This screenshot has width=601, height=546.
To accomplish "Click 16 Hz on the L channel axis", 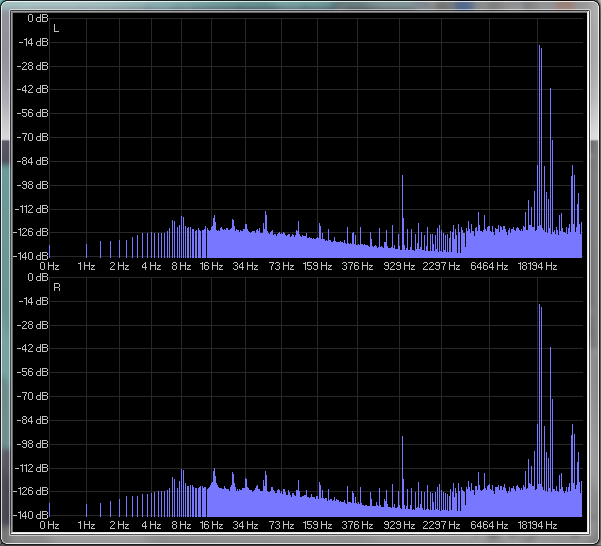I will [x=211, y=266].
